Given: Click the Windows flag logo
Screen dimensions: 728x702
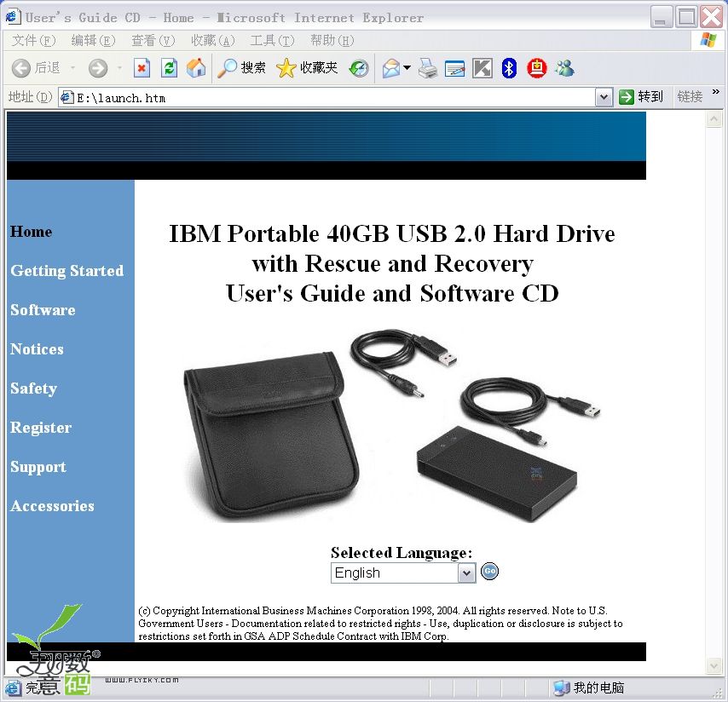Looking at the screenshot, I should pyautogui.click(x=708, y=40).
